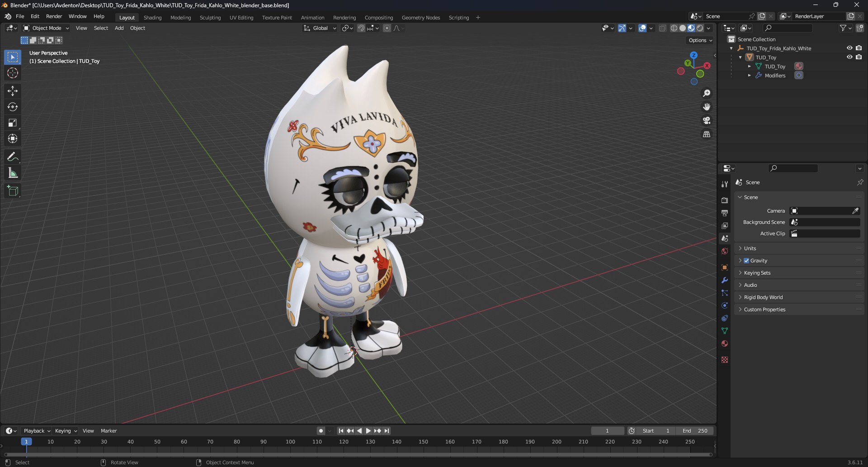Toggle snapping magnet in viewport header
The width and height of the screenshot is (868, 467).
361,28
